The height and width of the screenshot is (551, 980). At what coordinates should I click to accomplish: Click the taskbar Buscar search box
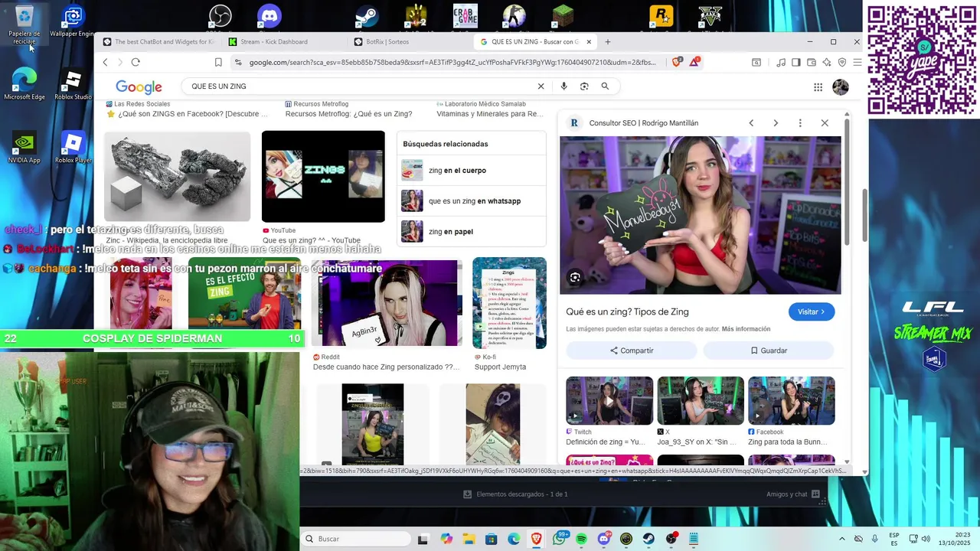(x=355, y=539)
